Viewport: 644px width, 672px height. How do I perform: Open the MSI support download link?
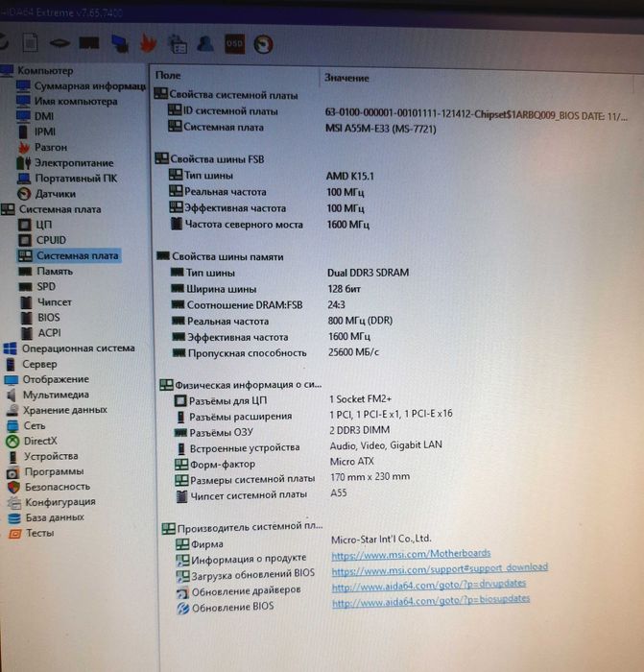click(440, 568)
